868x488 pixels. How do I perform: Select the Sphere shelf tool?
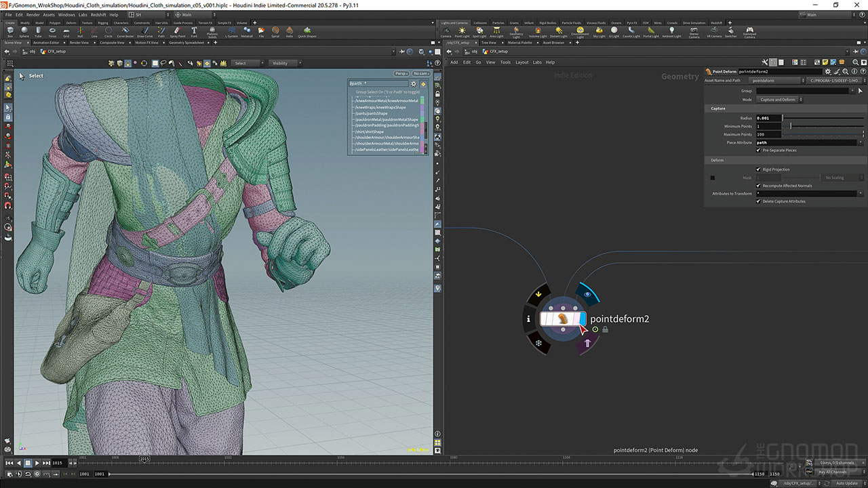coord(24,31)
